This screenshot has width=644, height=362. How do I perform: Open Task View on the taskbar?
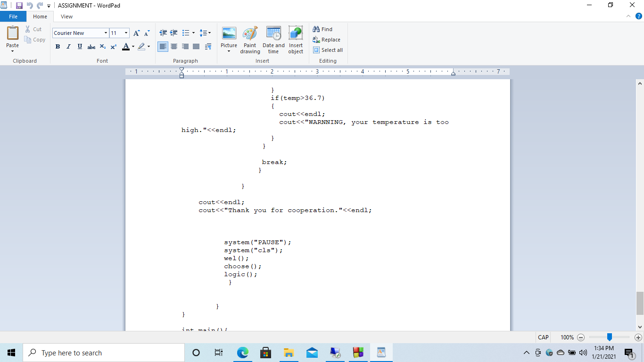point(219,353)
